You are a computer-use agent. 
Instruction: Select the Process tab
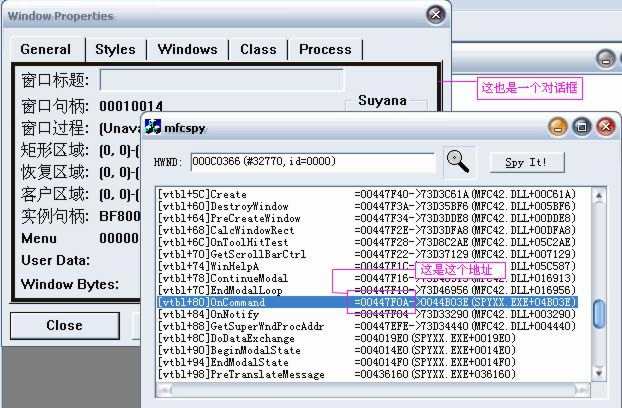click(x=325, y=49)
